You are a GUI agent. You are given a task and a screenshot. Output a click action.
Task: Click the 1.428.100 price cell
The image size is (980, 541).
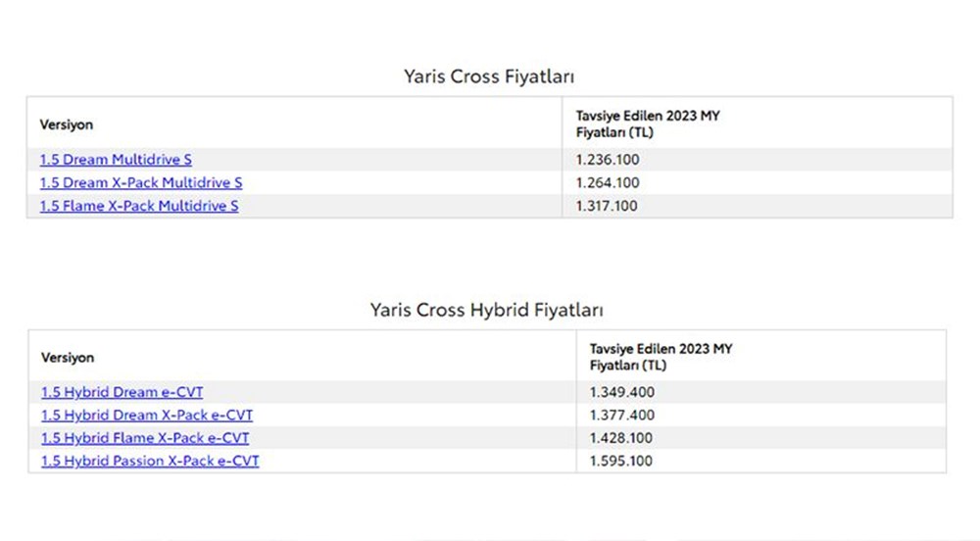click(x=622, y=438)
